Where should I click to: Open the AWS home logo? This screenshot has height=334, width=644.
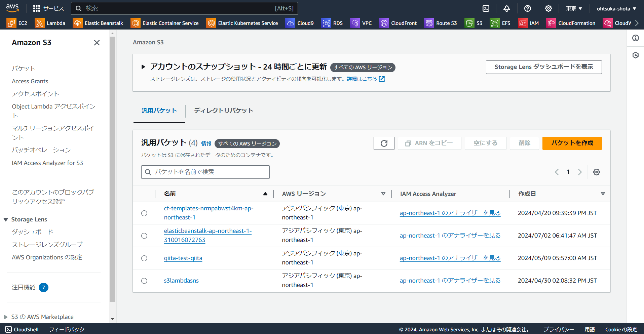pos(12,8)
